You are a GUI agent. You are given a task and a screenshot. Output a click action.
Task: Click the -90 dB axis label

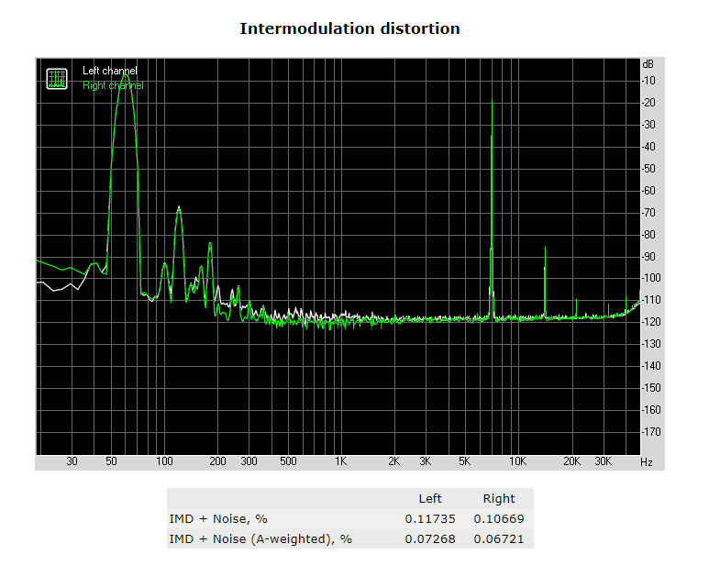click(648, 257)
